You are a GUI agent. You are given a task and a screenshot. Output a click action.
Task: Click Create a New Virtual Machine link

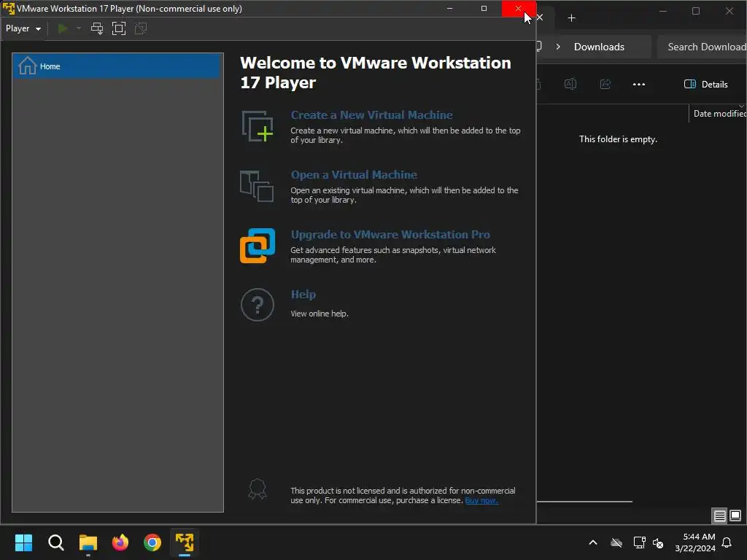tap(371, 114)
